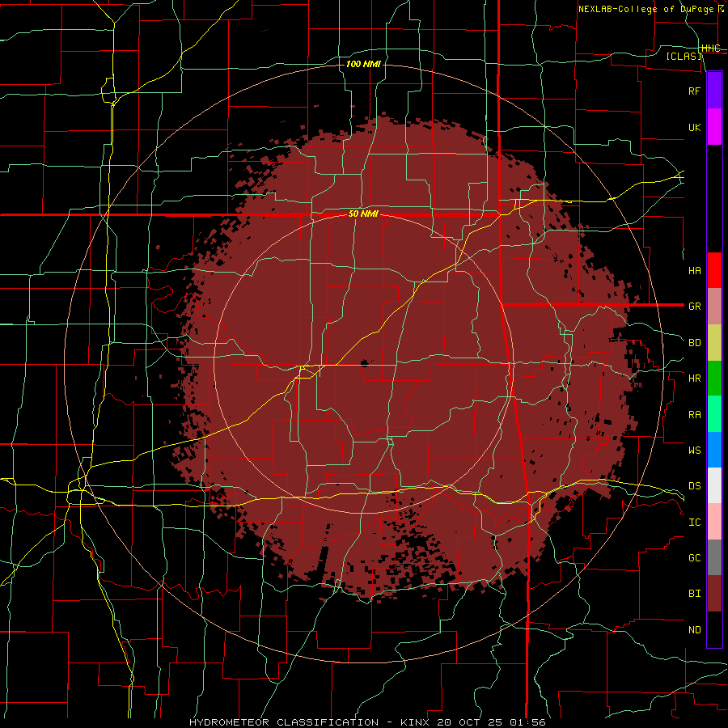Click the HA red legend swatch
Image resolution: width=728 pixels, height=728 pixels.
pos(714,270)
